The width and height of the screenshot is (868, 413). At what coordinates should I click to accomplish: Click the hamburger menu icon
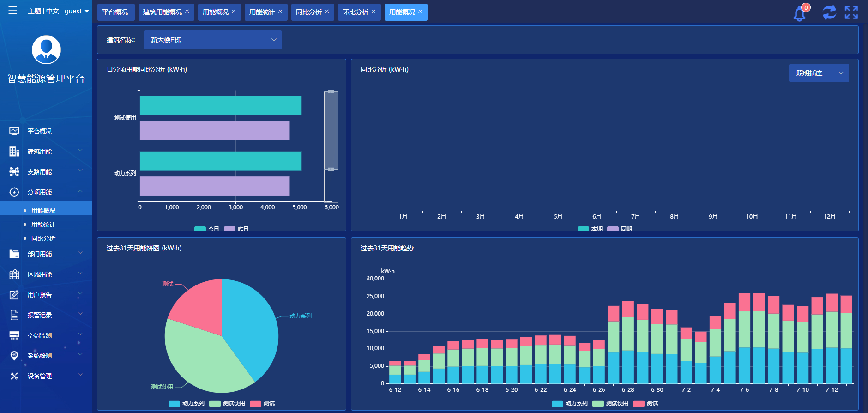(12, 11)
